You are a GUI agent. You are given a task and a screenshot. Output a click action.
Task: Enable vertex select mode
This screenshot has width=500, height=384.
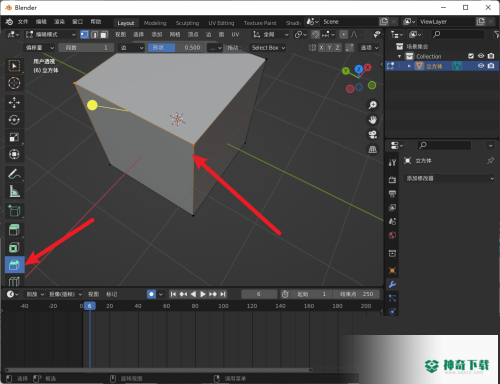[x=85, y=34]
